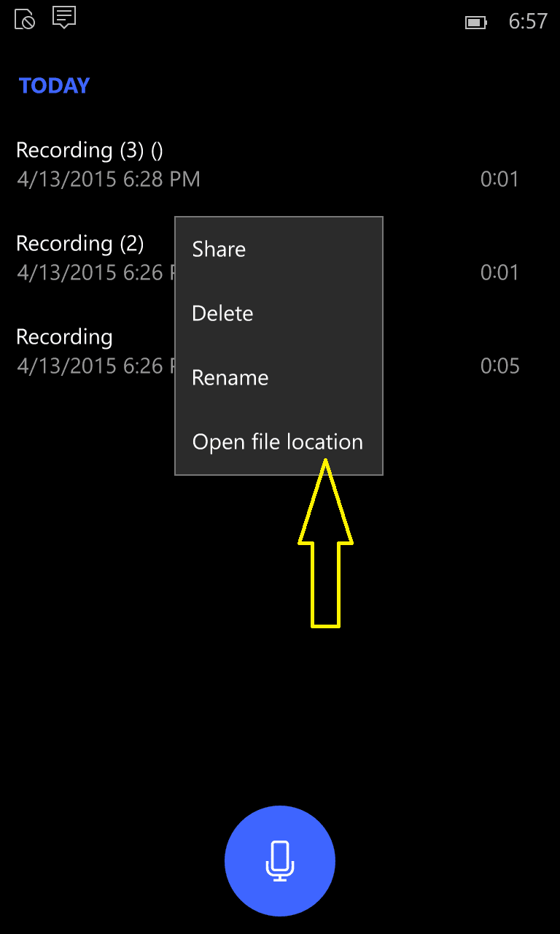The image size is (560, 934).
Task: Tap the 0:05 duration label
Action: point(499,366)
